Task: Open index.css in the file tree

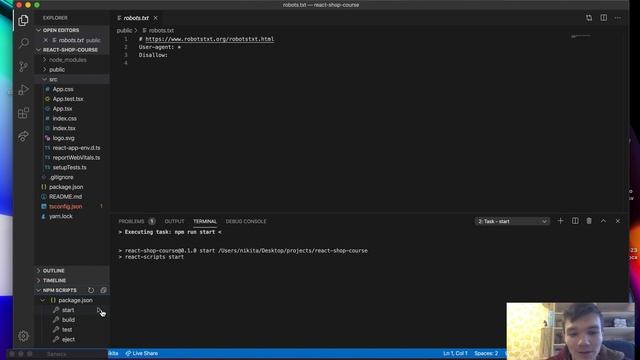Action: point(64,118)
